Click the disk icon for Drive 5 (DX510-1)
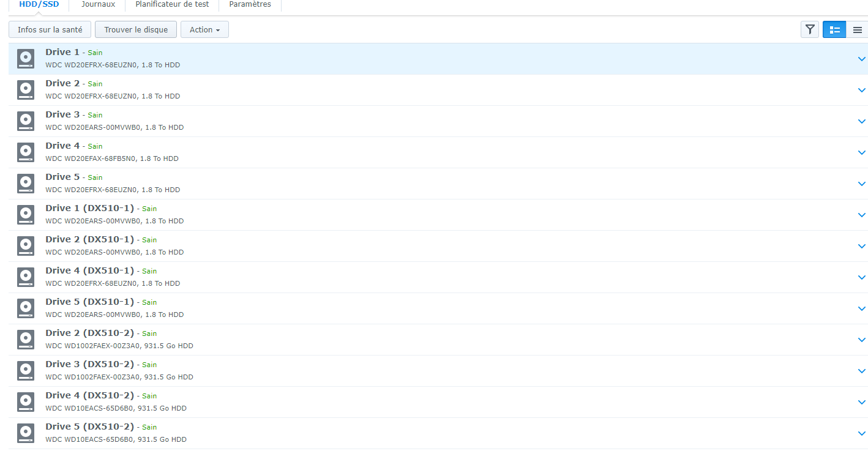The height and width of the screenshot is (462, 868). tap(26, 308)
